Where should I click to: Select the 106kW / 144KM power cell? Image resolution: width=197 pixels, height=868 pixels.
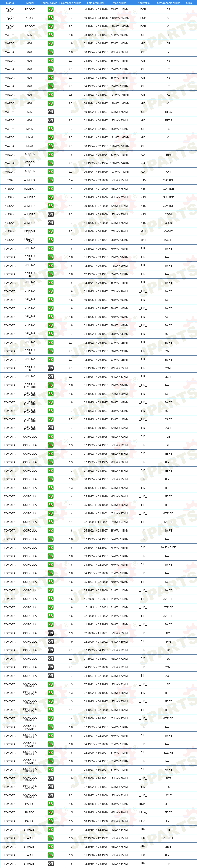[120, 163]
